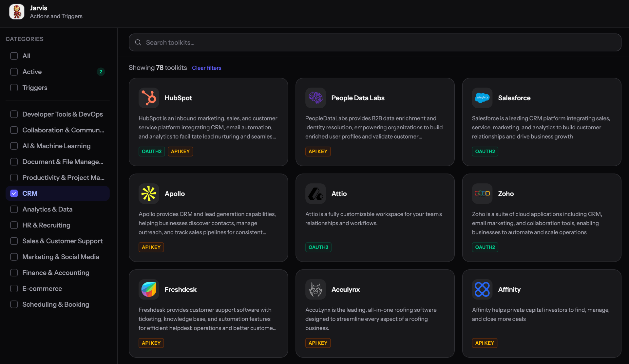Check the Triggers category checkbox
This screenshot has height=364, width=629.
[14, 88]
